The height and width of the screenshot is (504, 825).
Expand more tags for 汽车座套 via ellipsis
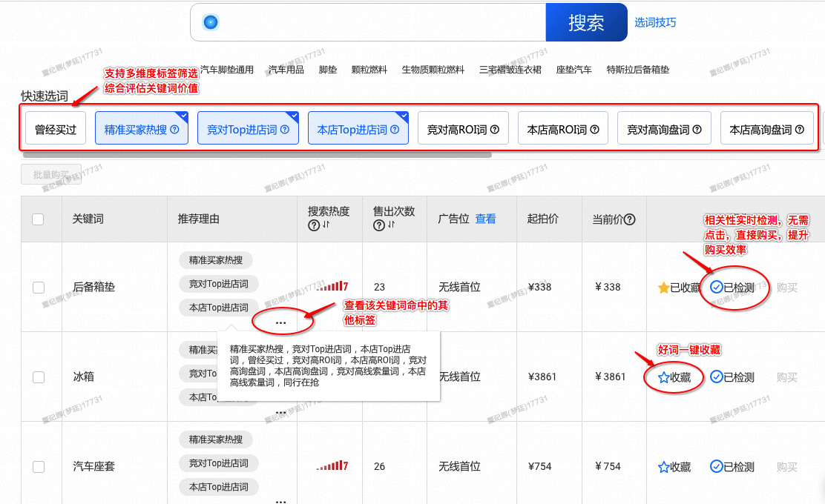[x=280, y=501]
